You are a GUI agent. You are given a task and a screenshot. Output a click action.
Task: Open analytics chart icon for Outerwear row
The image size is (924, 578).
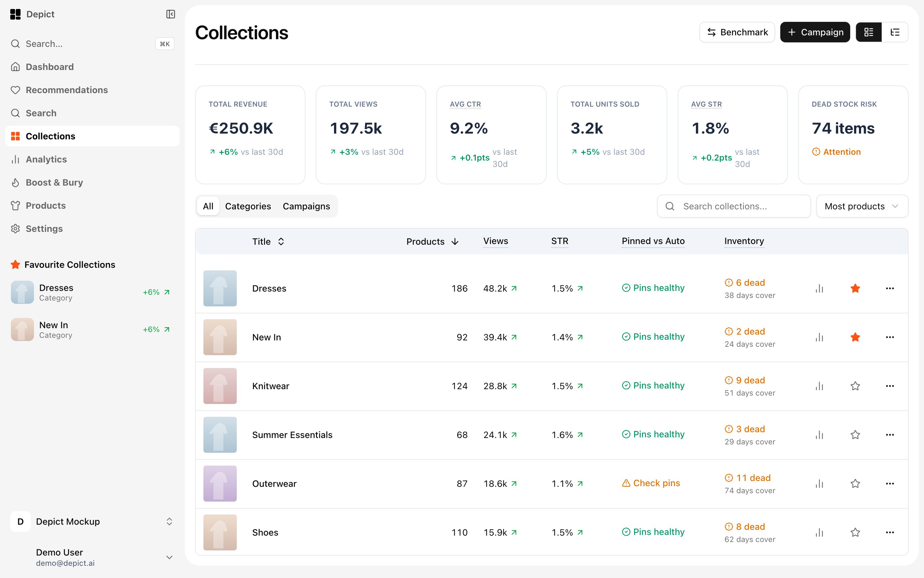(x=819, y=484)
